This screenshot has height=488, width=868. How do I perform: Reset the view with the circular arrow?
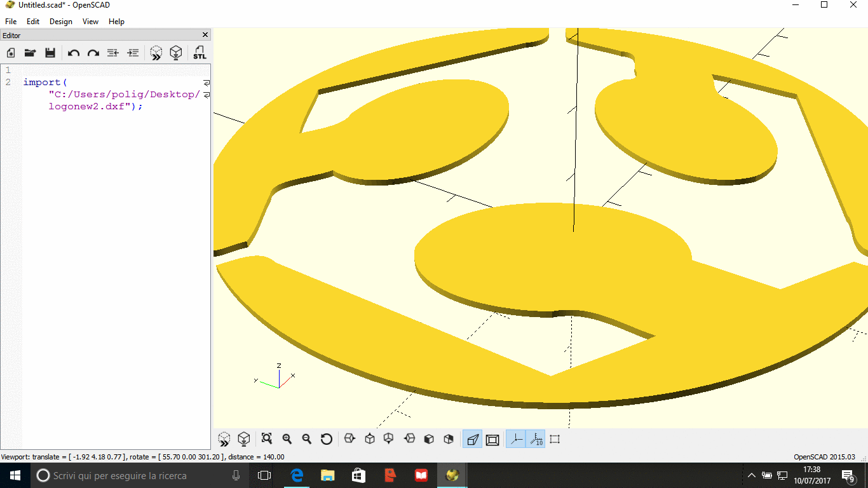tap(327, 439)
